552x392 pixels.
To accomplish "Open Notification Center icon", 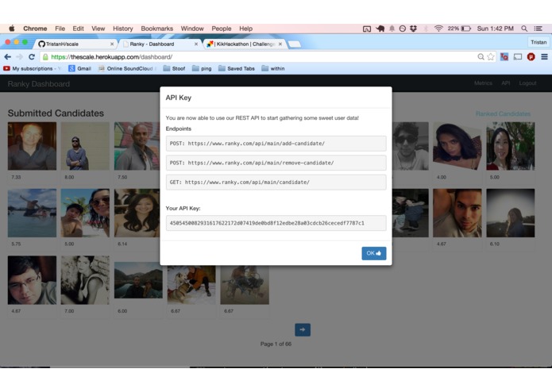I will tap(538, 29).
